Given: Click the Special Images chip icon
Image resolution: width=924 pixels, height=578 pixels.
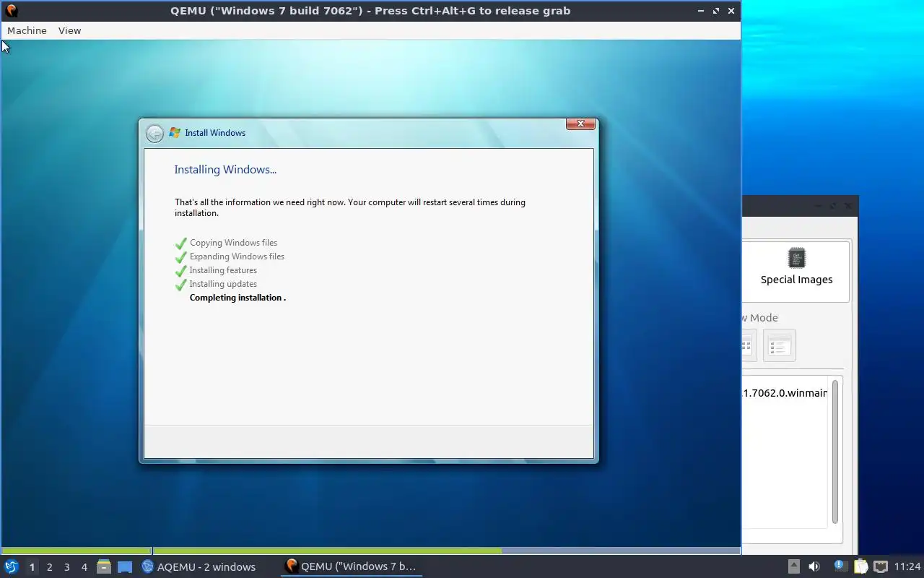Looking at the screenshot, I should click(x=796, y=258).
